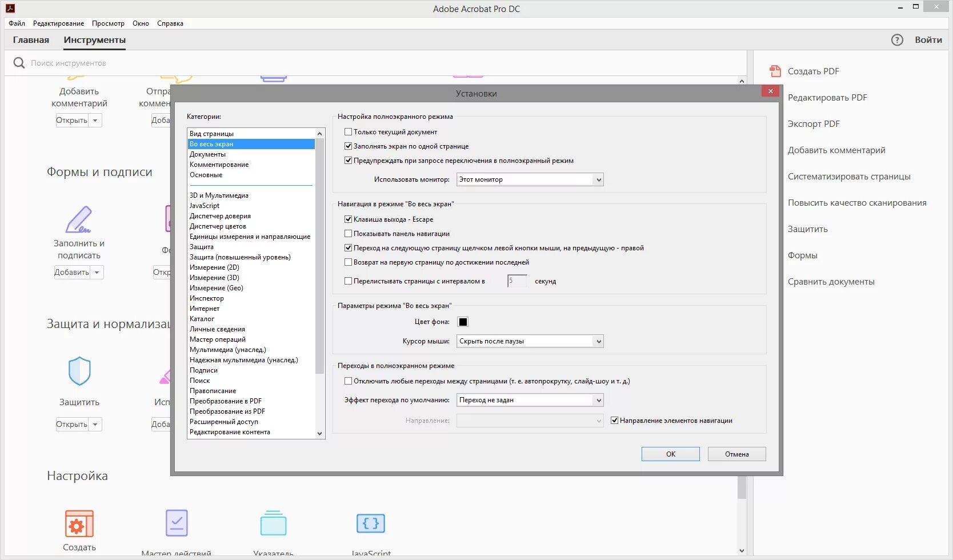The height and width of the screenshot is (560, 953).
Task: Uncheck 'Направление элементов навигации'
Action: [x=614, y=421]
